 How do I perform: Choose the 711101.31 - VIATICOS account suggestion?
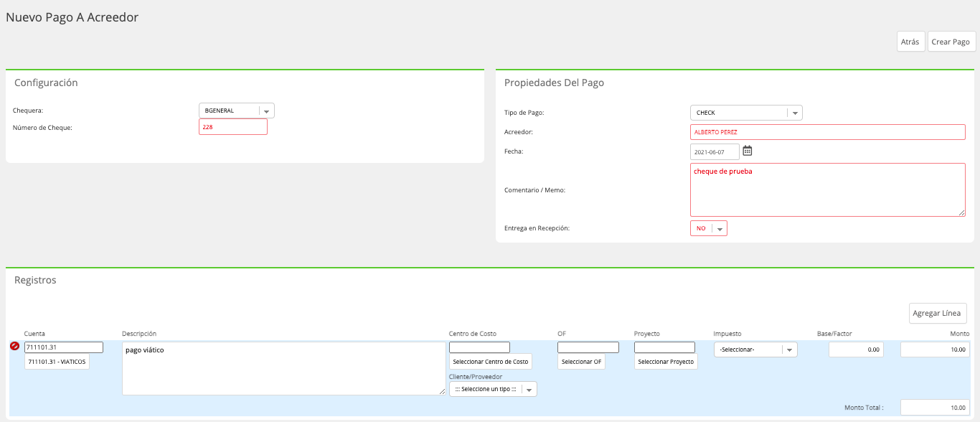[x=57, y=362]
